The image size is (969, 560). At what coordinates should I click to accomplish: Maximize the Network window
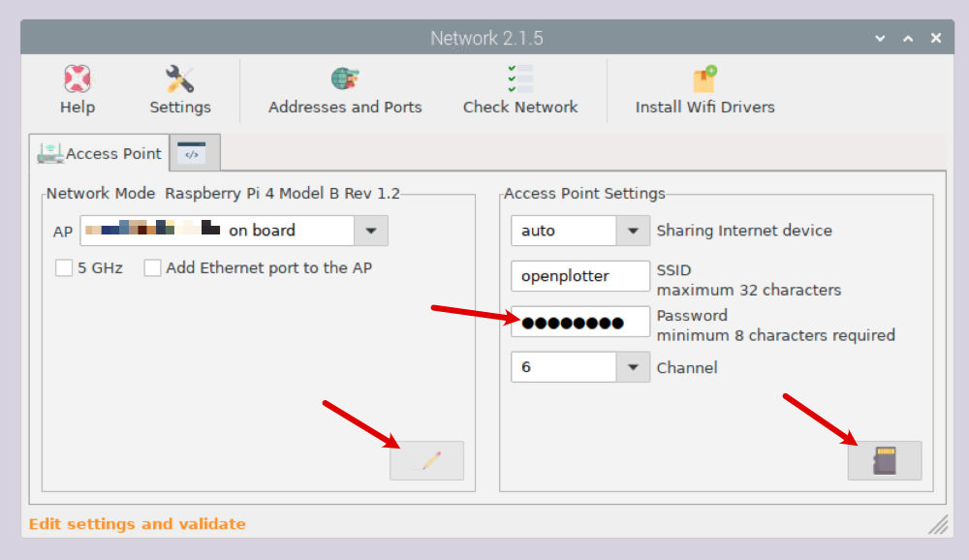[x=908, y=38]
